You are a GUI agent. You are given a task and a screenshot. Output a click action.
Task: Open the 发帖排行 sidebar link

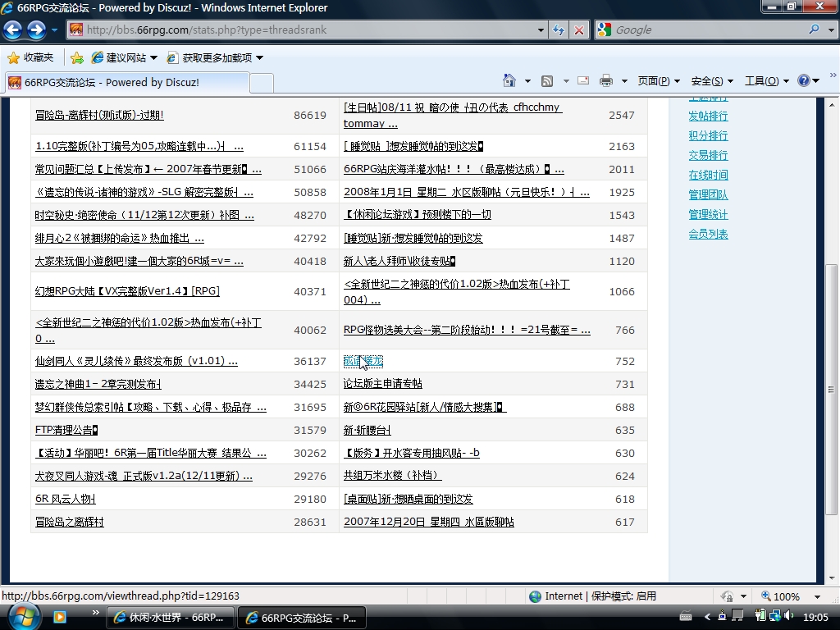pos(708,116)
